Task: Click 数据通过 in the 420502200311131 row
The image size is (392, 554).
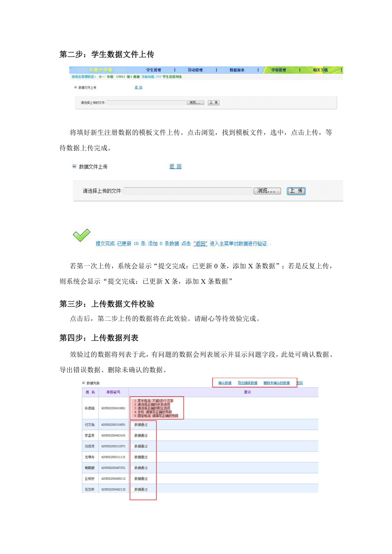Action: (140, 457)
